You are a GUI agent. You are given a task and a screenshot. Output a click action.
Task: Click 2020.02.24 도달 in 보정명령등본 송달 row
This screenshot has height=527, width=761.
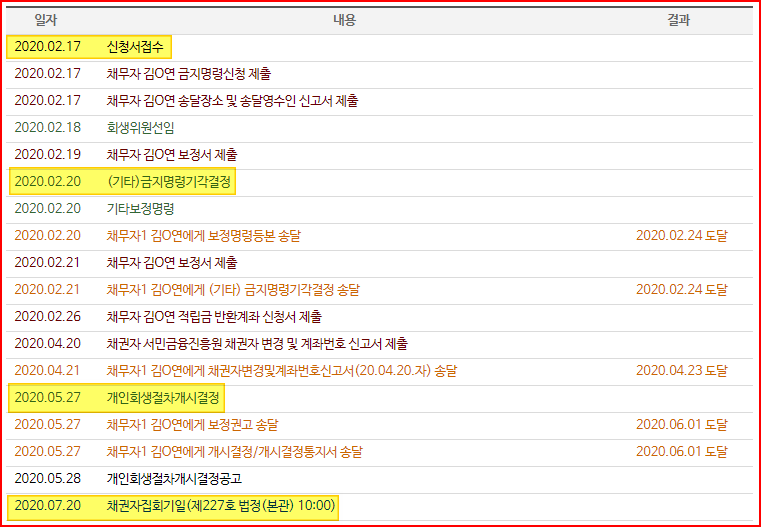[x=682, y=236]
